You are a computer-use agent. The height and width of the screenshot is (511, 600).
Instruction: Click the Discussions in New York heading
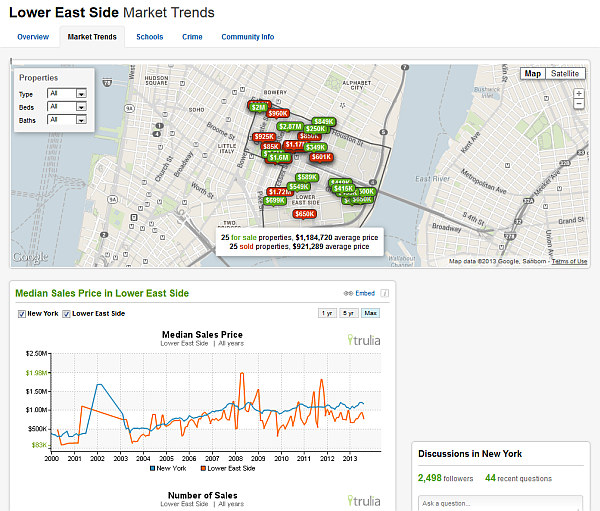470,454
